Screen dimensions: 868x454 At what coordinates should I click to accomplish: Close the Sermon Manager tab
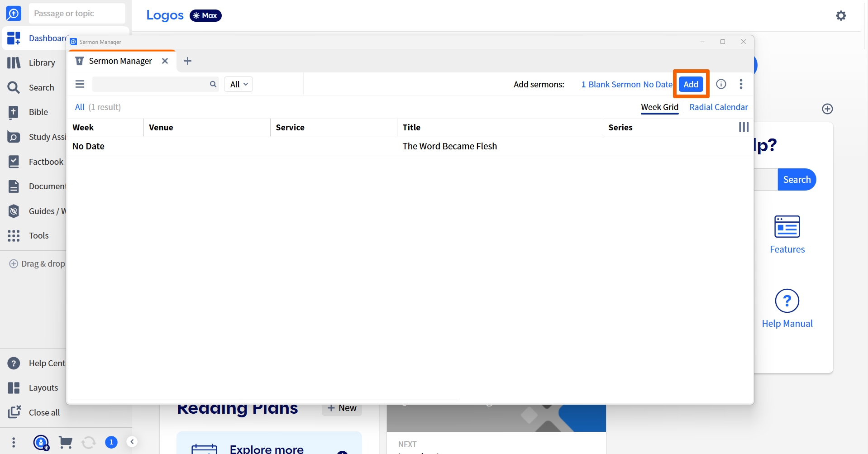(165, 61)
